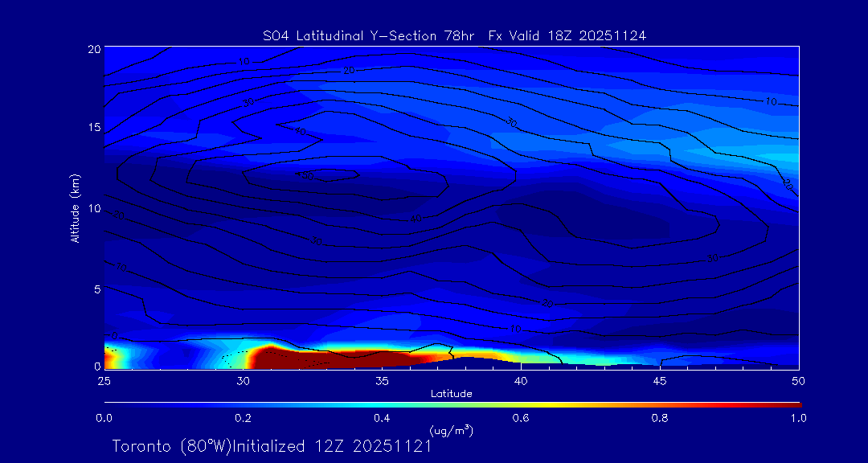Viewport: 868px width, 463px height.
Task: Click the latitude tick label "35"
Action: coord(382,381)
